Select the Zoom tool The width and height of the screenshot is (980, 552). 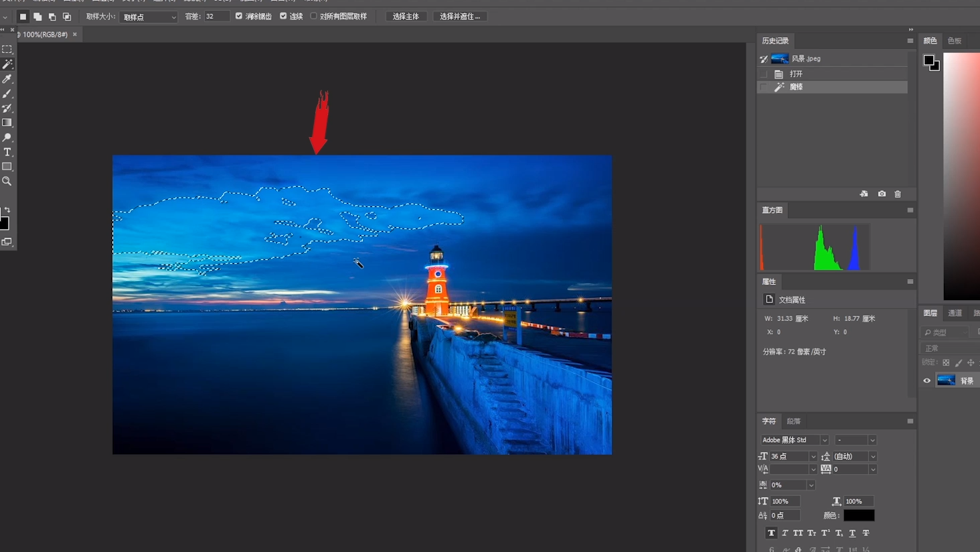pos(7,182)
